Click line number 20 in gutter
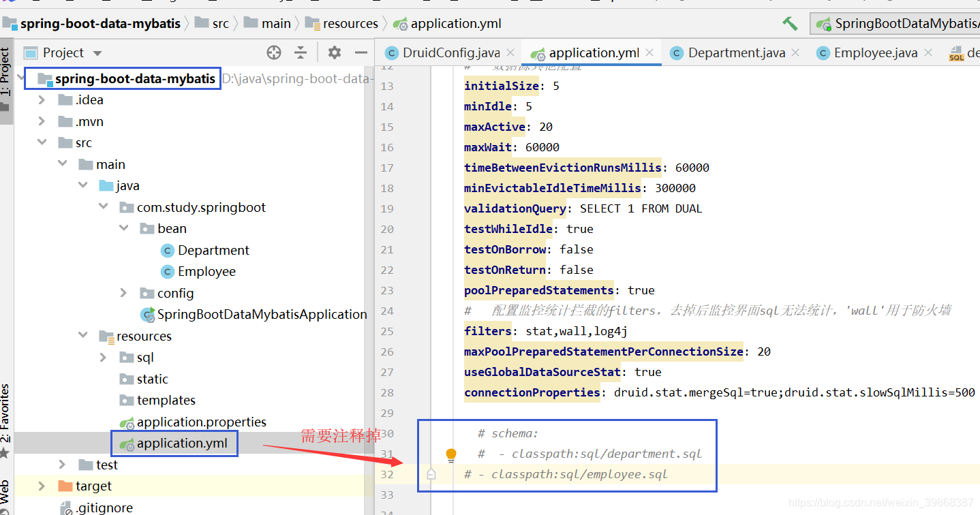980x515 pixels. (x=387, y=229)
